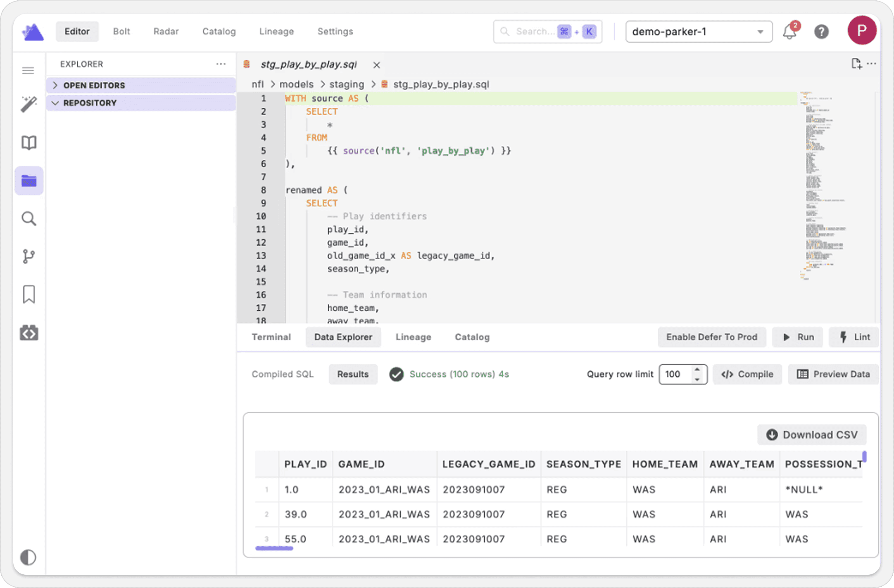Click the SEASON_TYPE column header
The image size is (894, 588).
pos(584,464)
